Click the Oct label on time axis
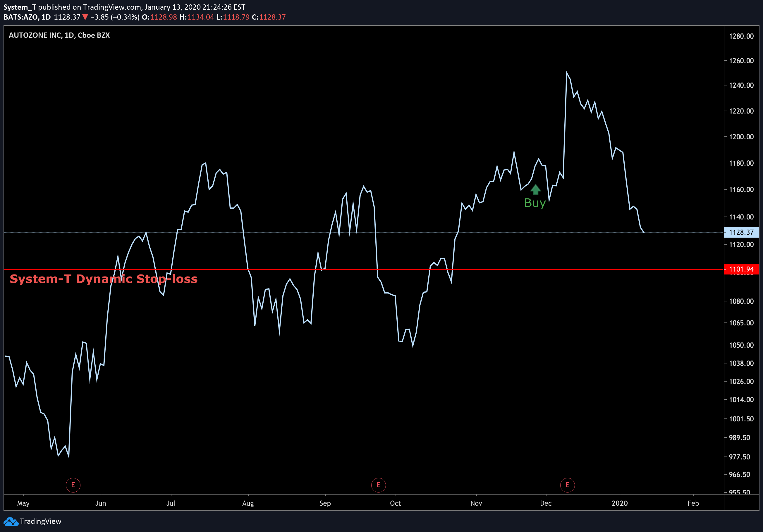Viewport: 763px width, 532px height. click(x=395, y=503)
